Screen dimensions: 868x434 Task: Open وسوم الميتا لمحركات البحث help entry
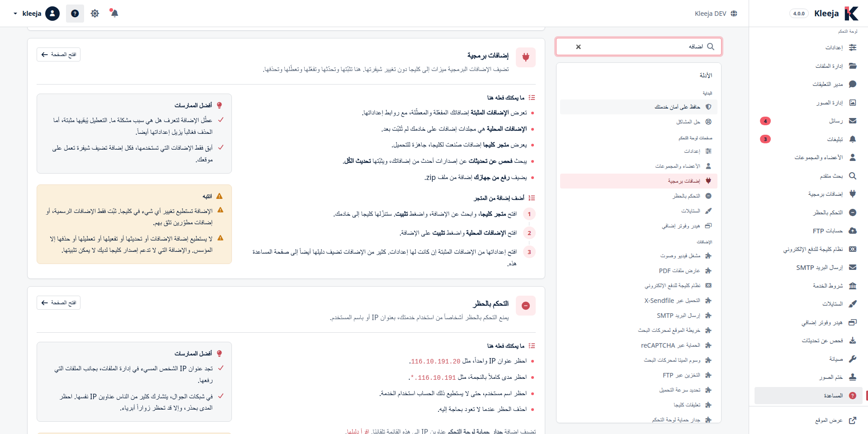tap(638, 360)
